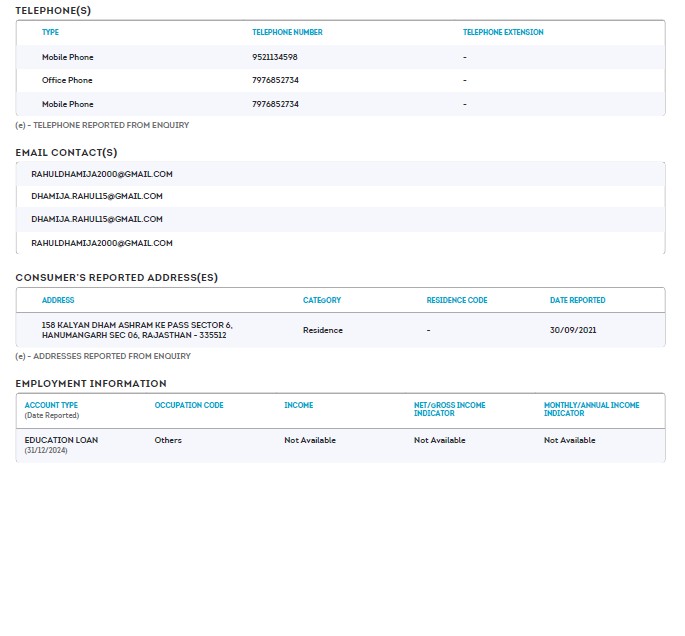Click the telephone reported from enquiry note

tap(102, 125)
